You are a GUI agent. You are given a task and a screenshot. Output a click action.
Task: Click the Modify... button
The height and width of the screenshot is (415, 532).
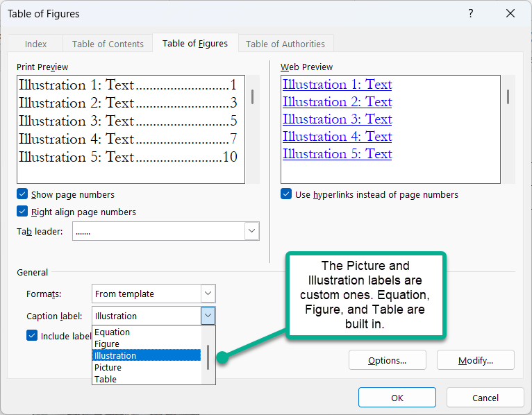pyautogui.click(x=475, y=360)
